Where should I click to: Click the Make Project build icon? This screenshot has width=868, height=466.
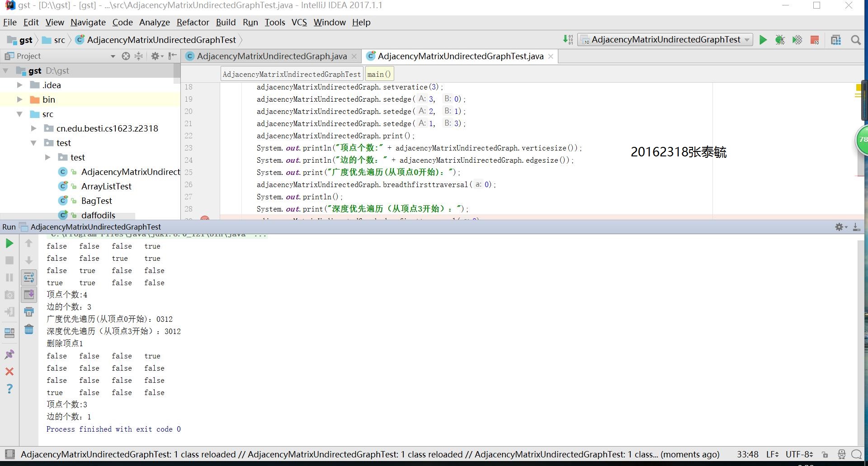point(568,40)
